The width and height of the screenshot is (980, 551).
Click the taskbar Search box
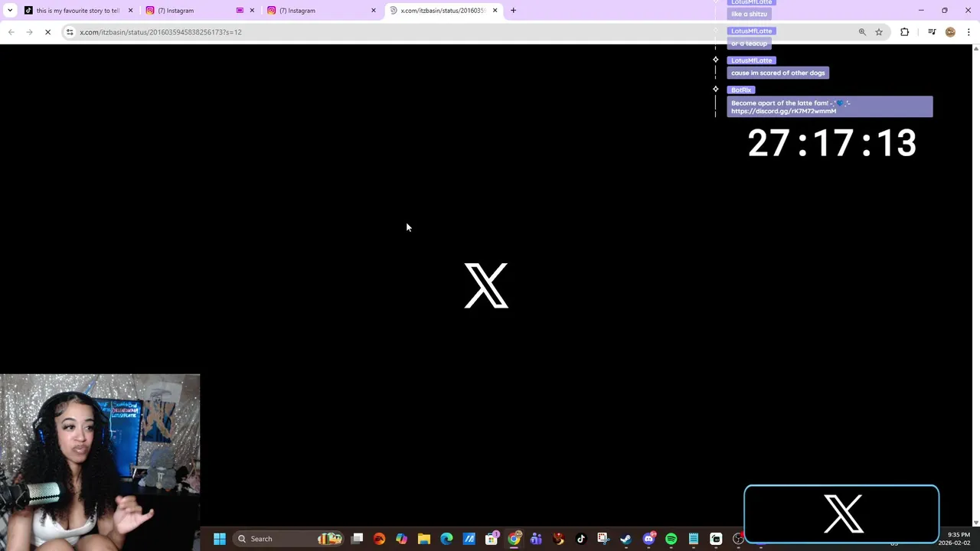287,539
